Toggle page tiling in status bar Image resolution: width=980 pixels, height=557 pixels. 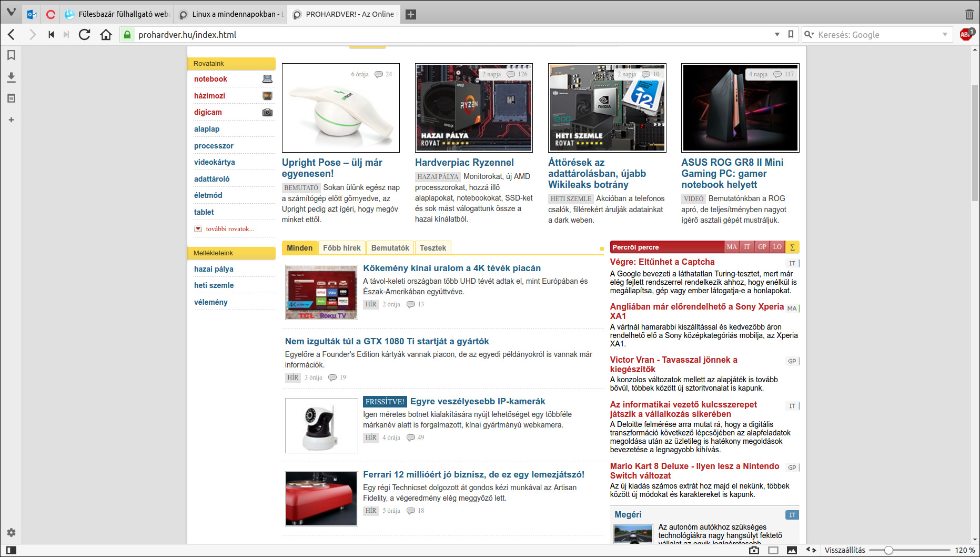click(x=773, y=550)
